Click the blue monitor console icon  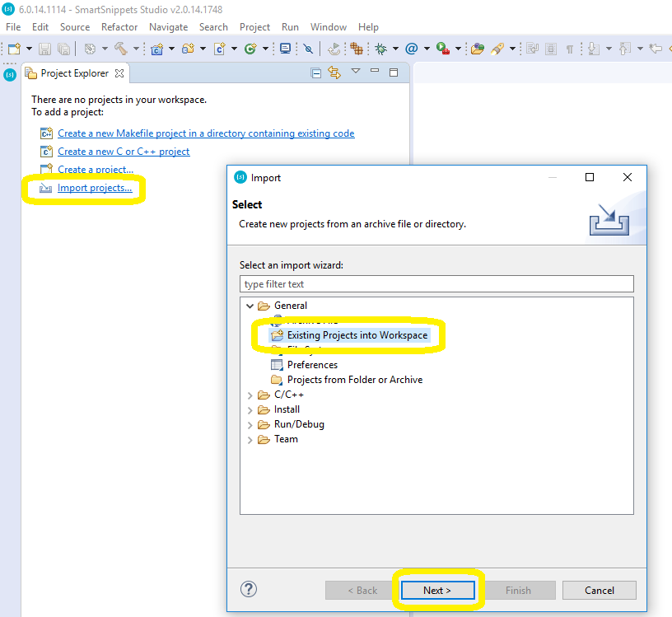tap(286, 49)
